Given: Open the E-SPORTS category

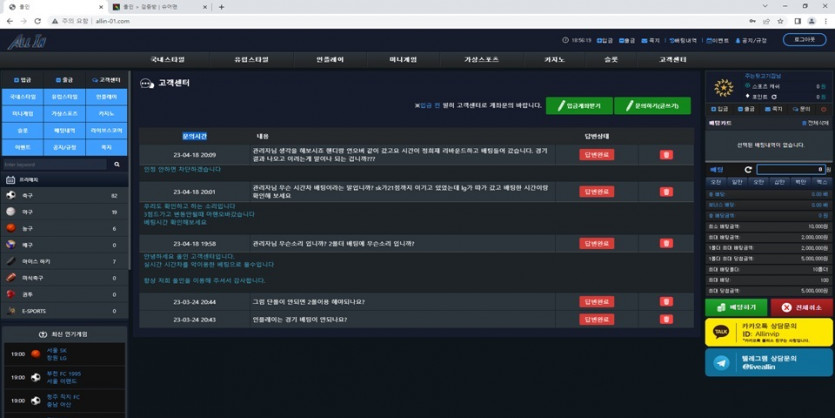Looking at the screenshot, I should coord(60,311).
